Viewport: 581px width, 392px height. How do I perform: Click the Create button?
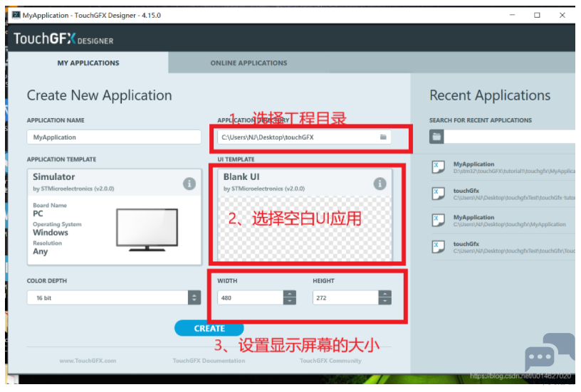pyautogui.click(x=209, y=329)
